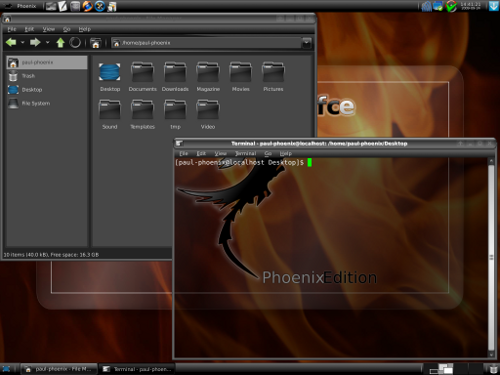Open the terminal Go menu
Viewport: 500px width, 375px height.
(x=268, y=153)
